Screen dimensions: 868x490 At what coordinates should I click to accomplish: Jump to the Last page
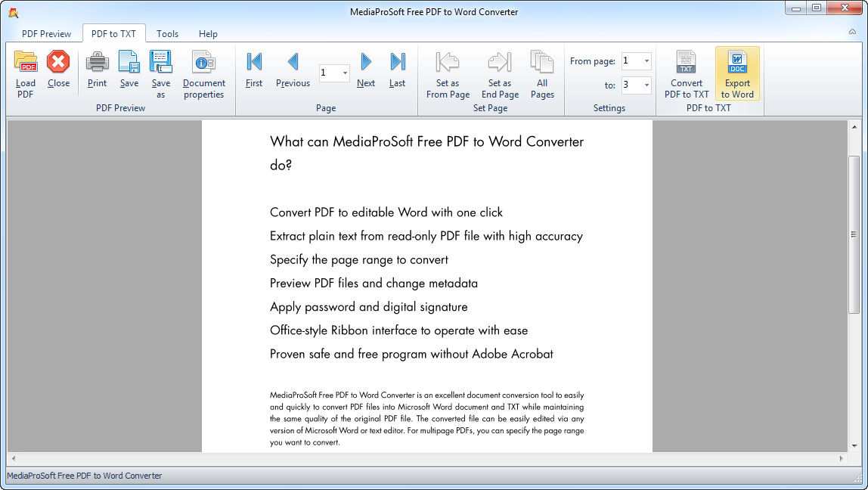398,70
